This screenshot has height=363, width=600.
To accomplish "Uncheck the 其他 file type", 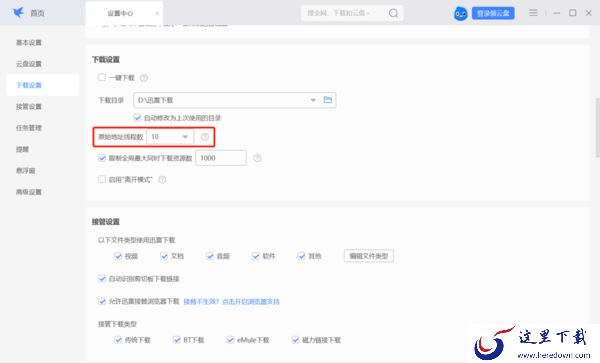I will click(x=302, y=256).
